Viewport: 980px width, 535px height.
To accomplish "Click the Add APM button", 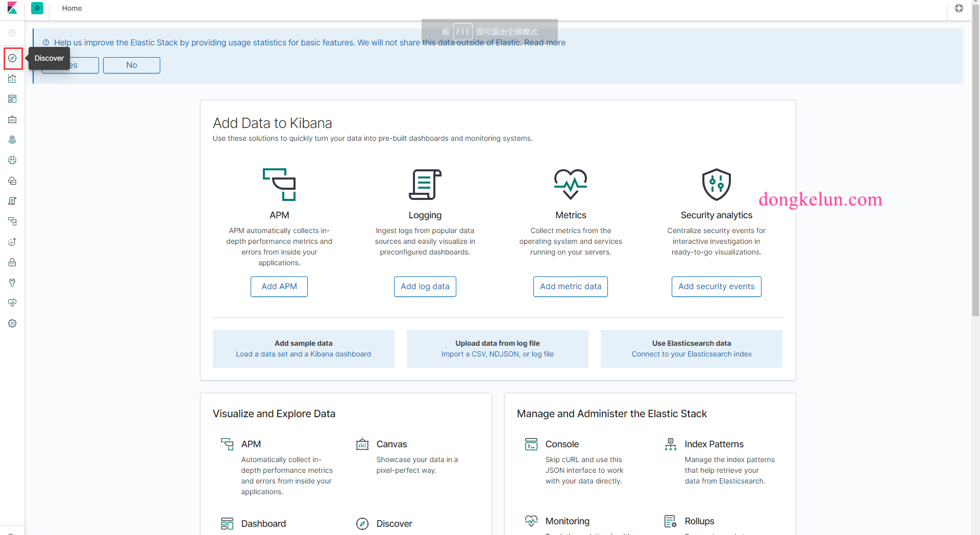I will 279,287.
